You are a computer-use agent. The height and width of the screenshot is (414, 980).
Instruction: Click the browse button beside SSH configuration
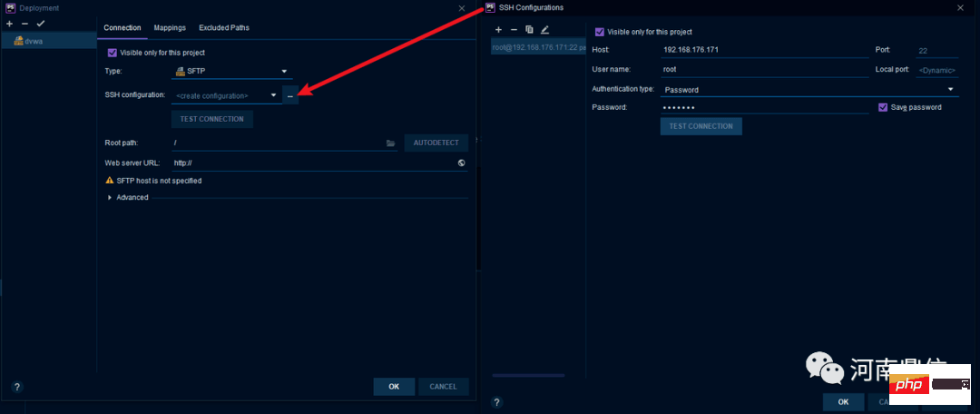[x=290, y=95]
